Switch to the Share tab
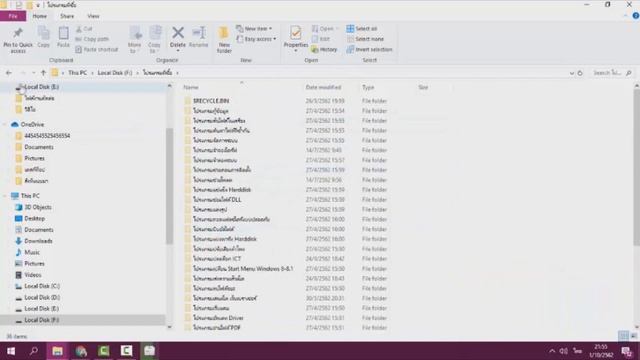Screen dimensions: 640x360 [67, 16]
